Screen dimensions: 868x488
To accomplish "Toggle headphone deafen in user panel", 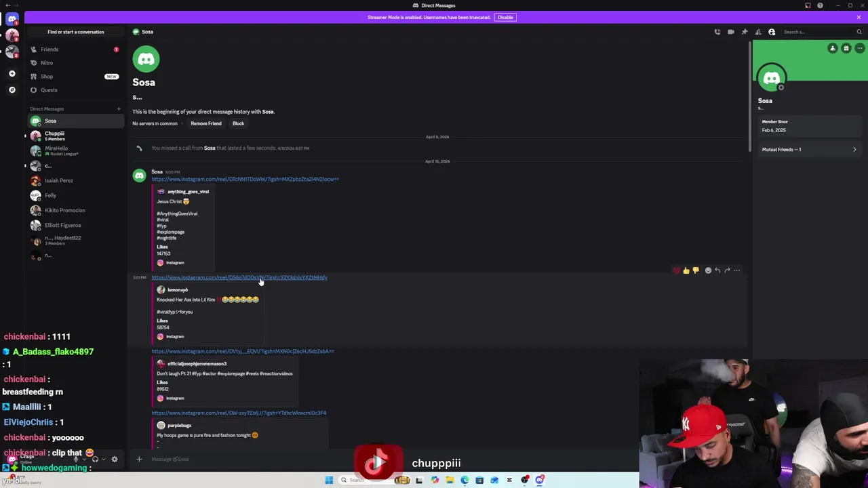I will coord(95,460).
